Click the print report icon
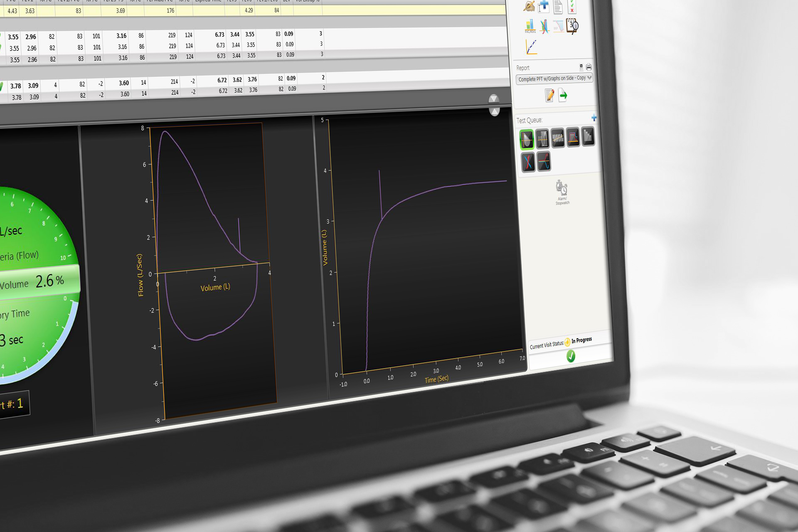 (x=589, y=67)
